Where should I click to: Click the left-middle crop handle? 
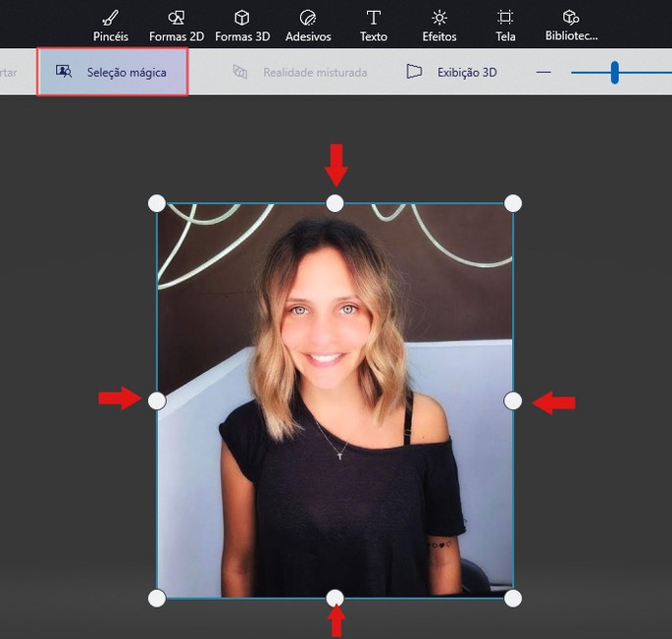click(157, 400)
